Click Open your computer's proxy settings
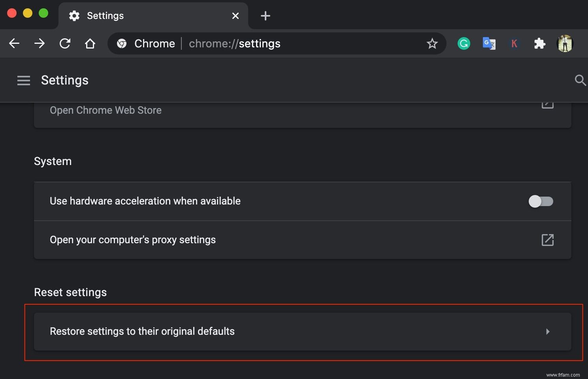The width and height of the screenshot is (588, 379). click(303, 240)
